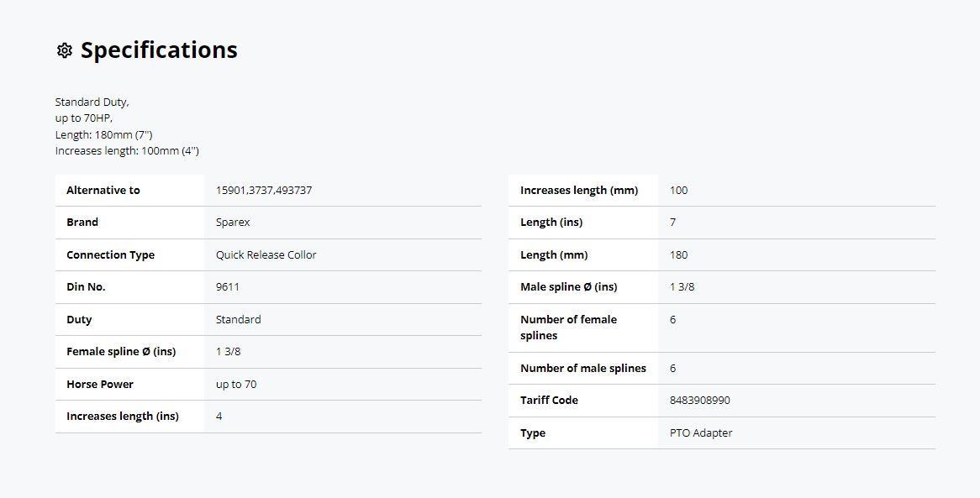Click the gear icon beside Specifications
The image size is (980, 498).
pos(64,50)
